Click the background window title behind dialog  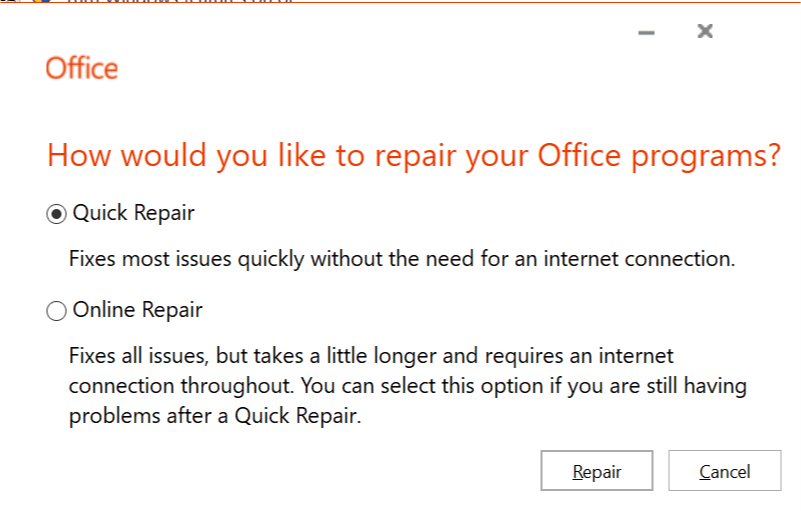180,2
